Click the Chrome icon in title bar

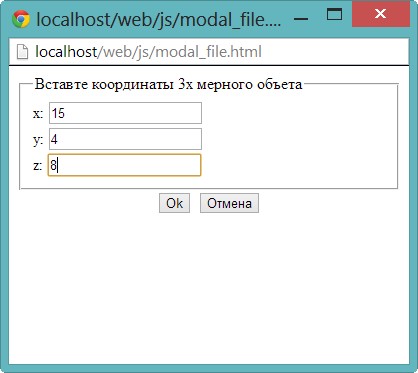click(x=21, y=19)
